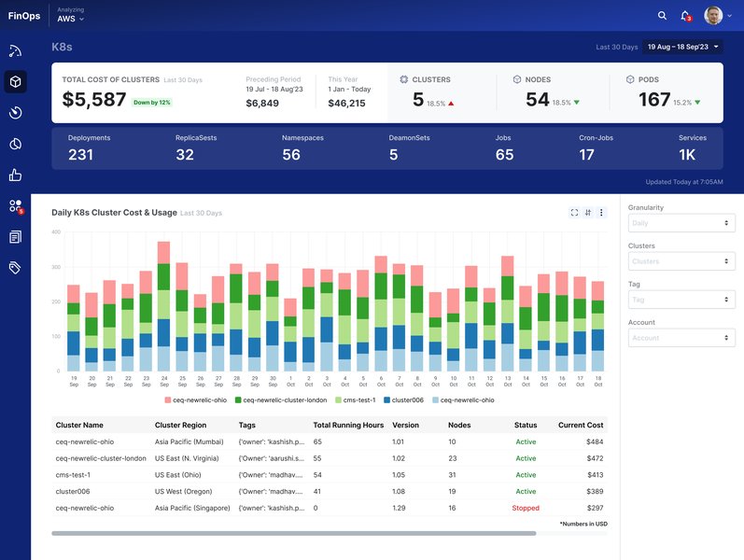Open the pie chart sidebar icon

pyautogui.click(x=15, y=144)
